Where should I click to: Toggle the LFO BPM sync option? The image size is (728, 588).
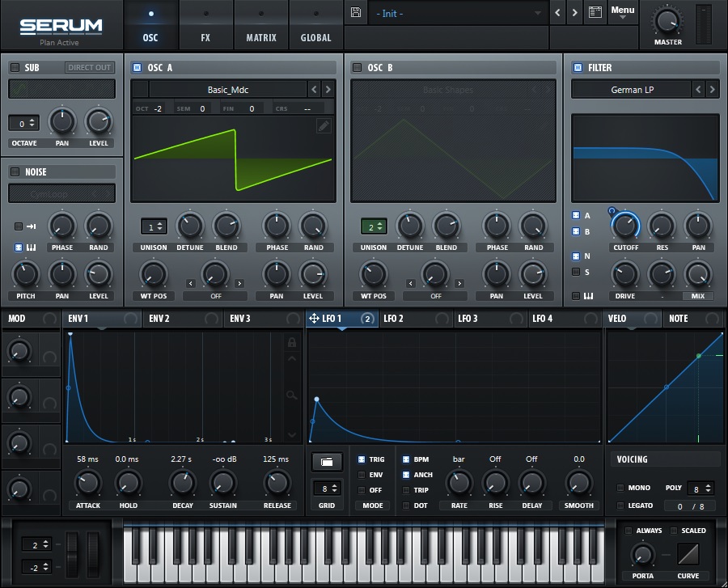click(406, 459)
